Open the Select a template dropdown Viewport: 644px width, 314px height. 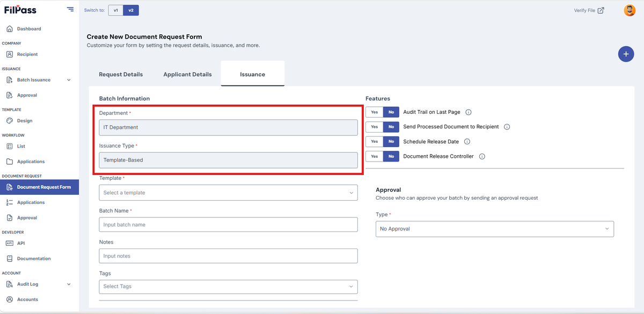pyautogui.click(x=228, y=193)
